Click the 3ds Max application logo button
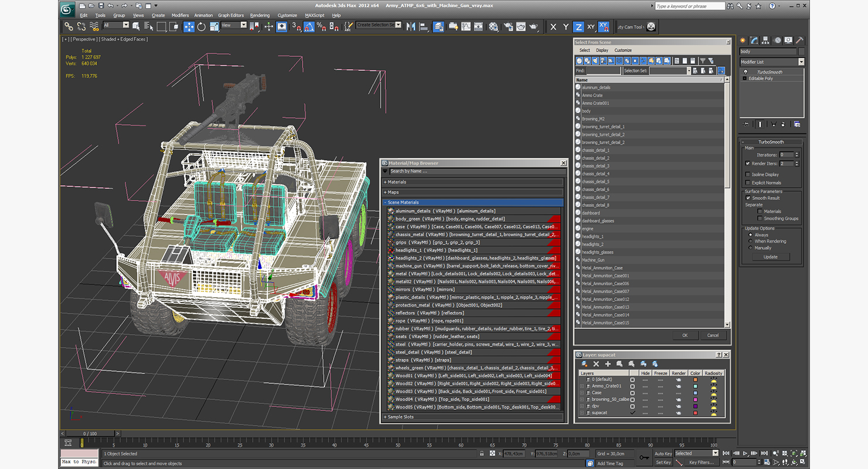 click(x=67, y=9)
